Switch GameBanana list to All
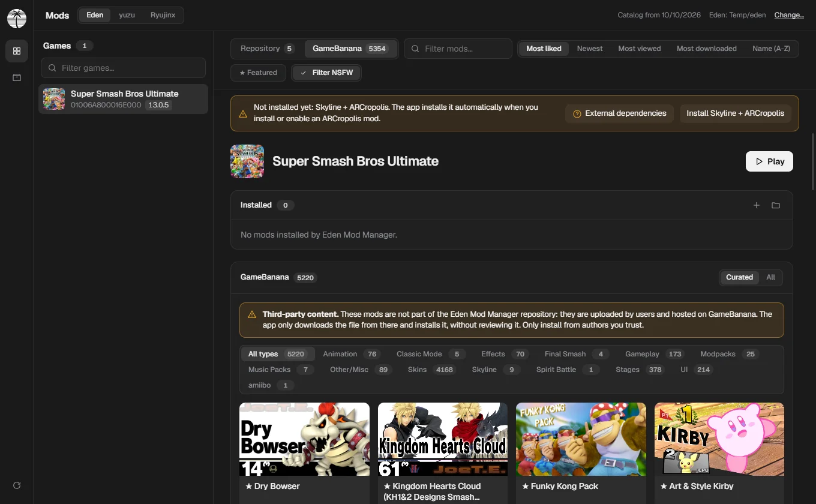This screenshot has height=504, width=816. tap(770, 277)
